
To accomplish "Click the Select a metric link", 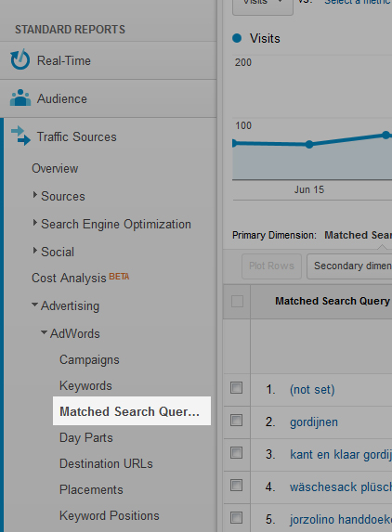I will coord(358,3).
